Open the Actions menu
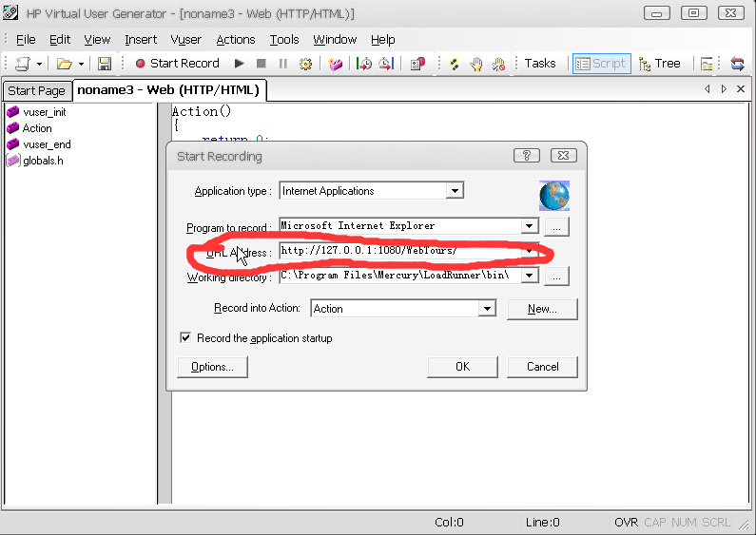This screenshot has height=535, width=756. 235,40
